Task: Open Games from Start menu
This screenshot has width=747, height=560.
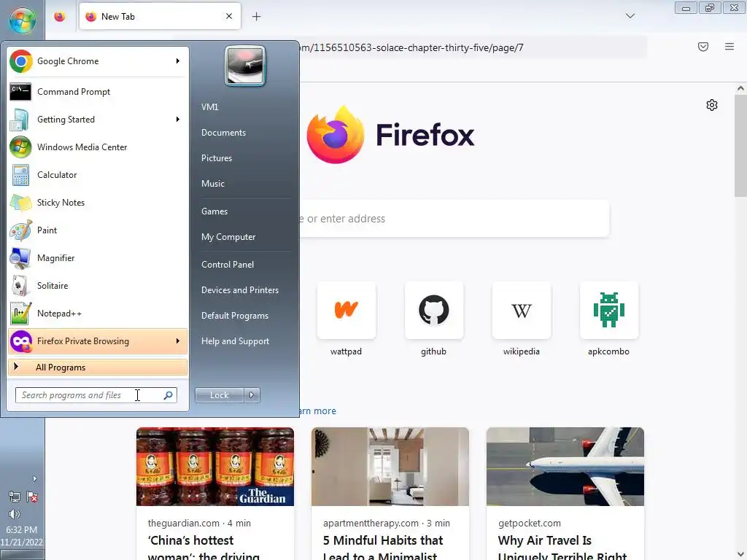Action: tap(214, 211)
